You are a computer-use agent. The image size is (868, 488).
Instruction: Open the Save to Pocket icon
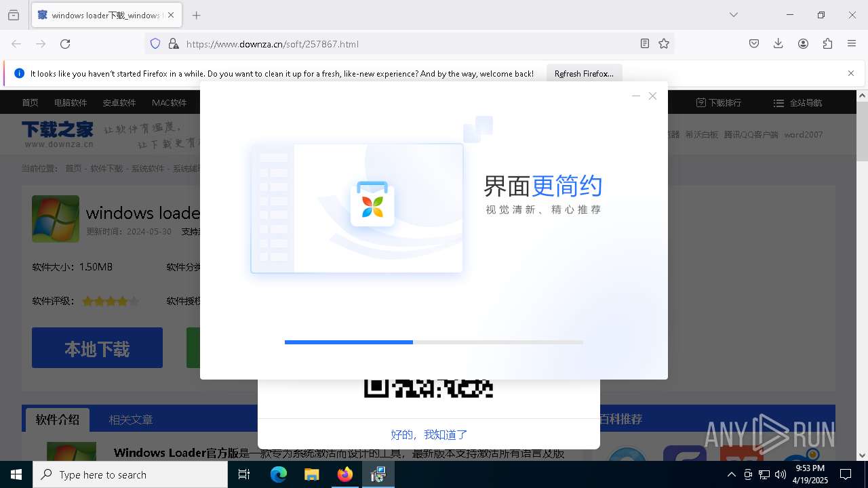point(754,43)
